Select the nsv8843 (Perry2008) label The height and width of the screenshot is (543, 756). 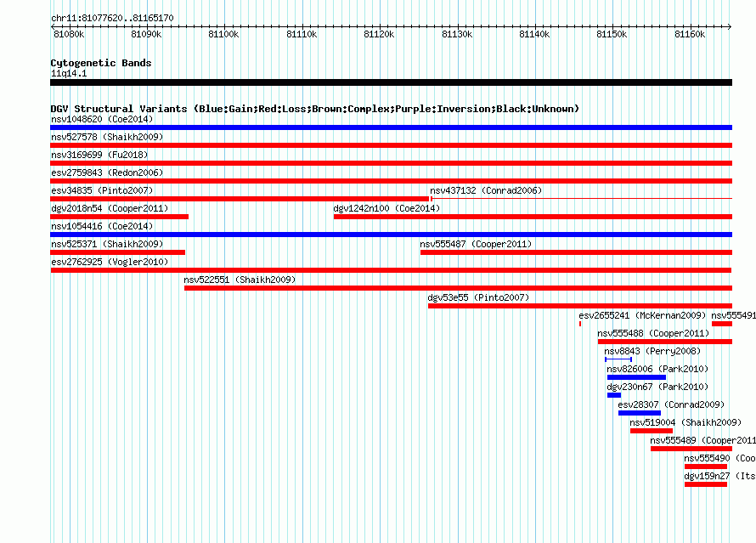click(652, 351)
